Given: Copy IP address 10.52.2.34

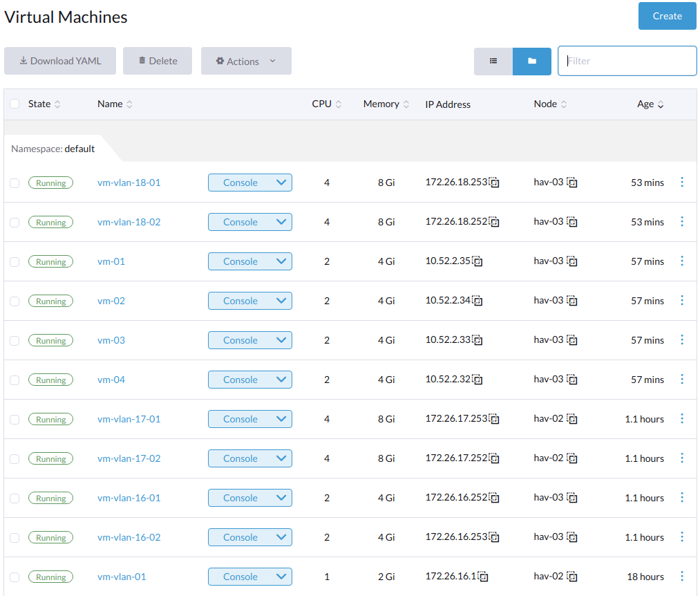Looking at the screenshot, I should 477,301.
